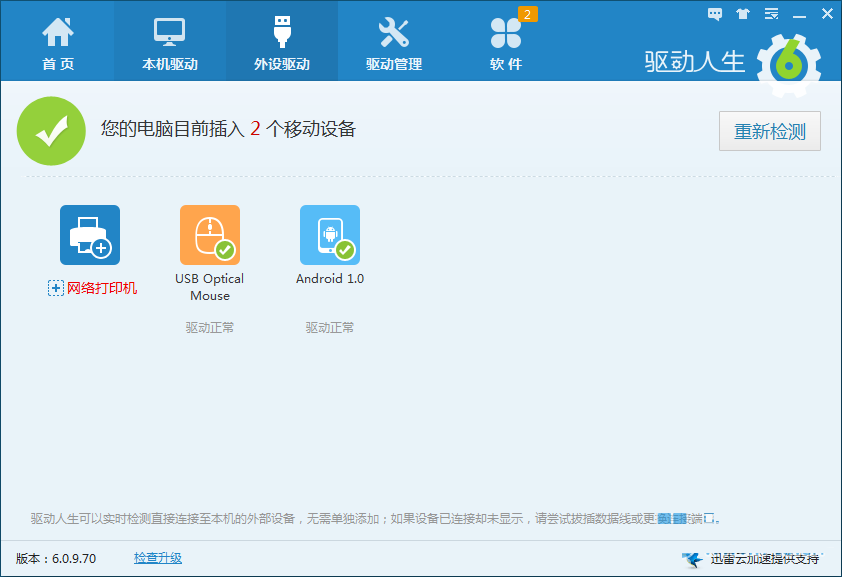The width and height of the screenshot is (842, 577).
Task: Click the 迅雷云加速 bird logo
Action: pos(690,559)
